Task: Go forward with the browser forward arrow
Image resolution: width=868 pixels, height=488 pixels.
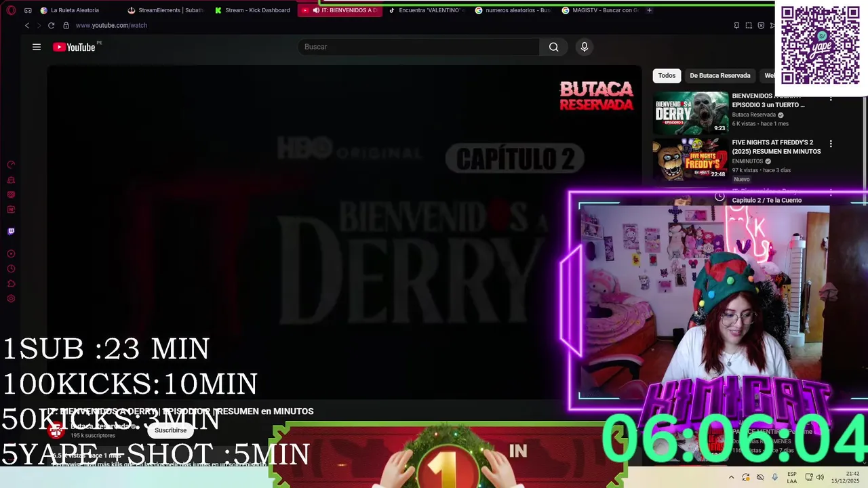Action: (39, 25)
